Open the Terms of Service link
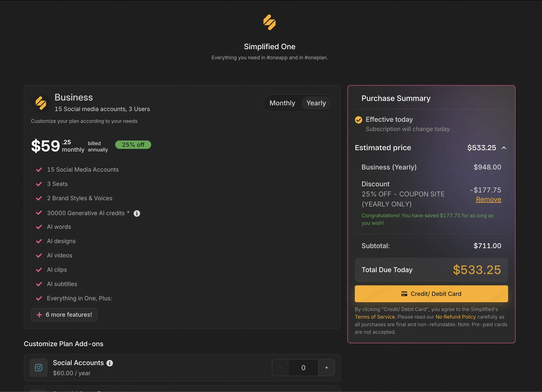542x392 pixels. point(375,317)
